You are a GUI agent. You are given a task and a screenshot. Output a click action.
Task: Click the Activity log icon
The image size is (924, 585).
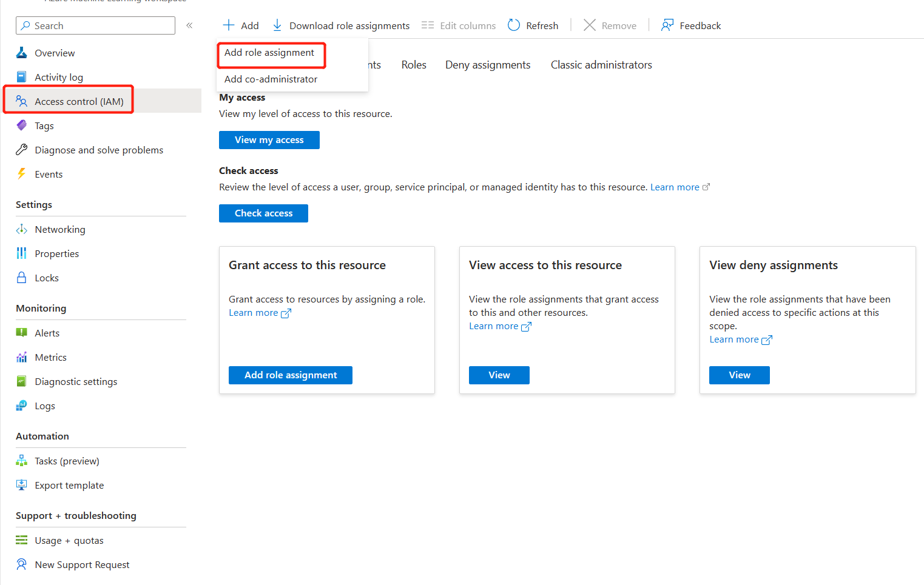point(22,77)
